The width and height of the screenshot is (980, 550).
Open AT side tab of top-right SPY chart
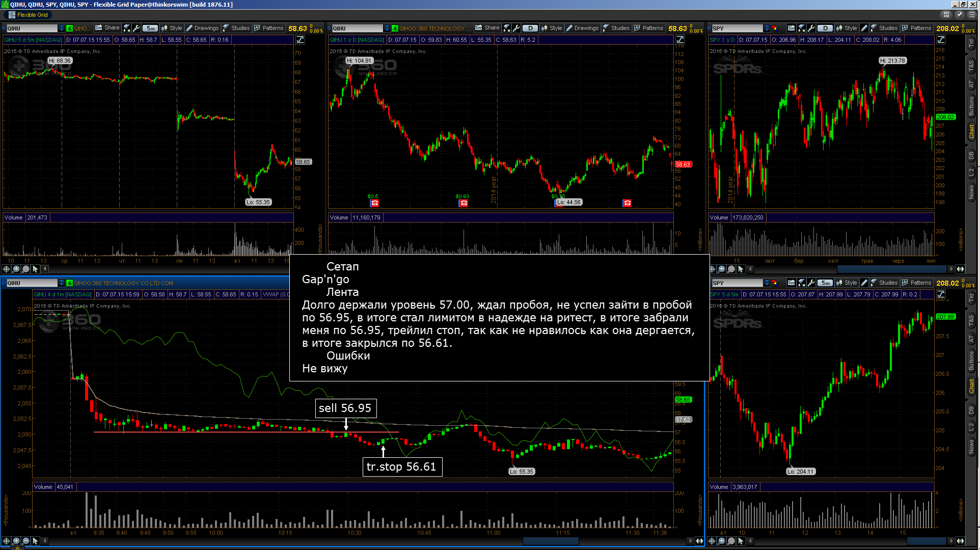click(x=971, y=84)
